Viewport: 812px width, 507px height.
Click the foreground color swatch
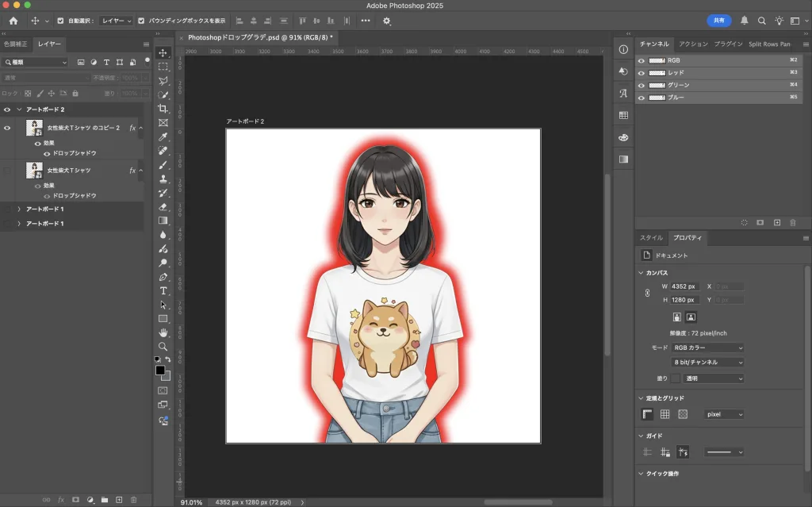pos(159,370)
